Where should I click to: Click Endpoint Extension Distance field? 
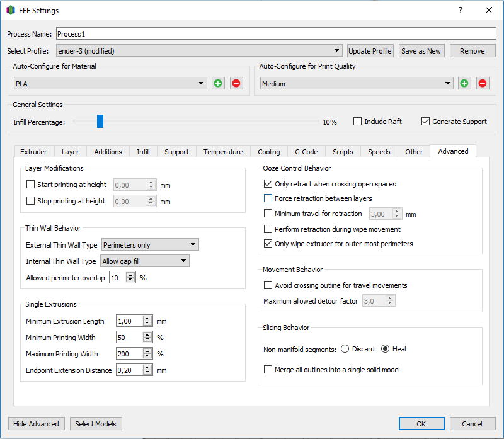[x=129, y=370]
